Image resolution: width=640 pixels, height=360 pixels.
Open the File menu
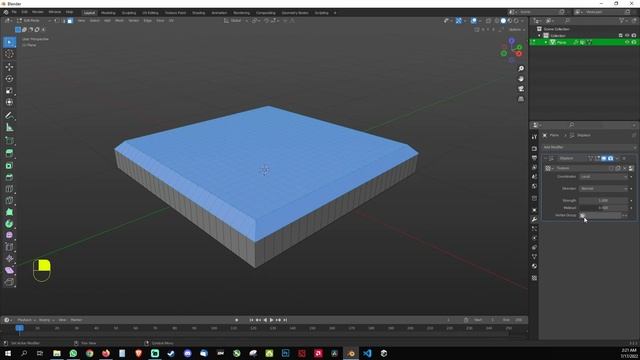(x=14, y=12)
